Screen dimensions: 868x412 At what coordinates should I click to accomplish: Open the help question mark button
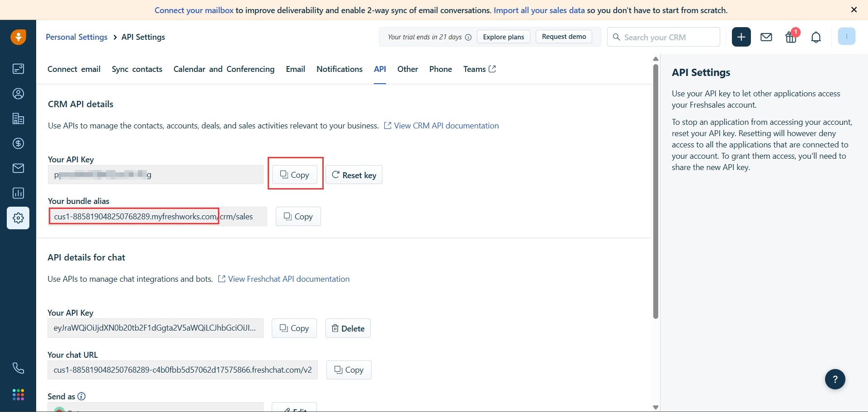click(x=835, y=379)
